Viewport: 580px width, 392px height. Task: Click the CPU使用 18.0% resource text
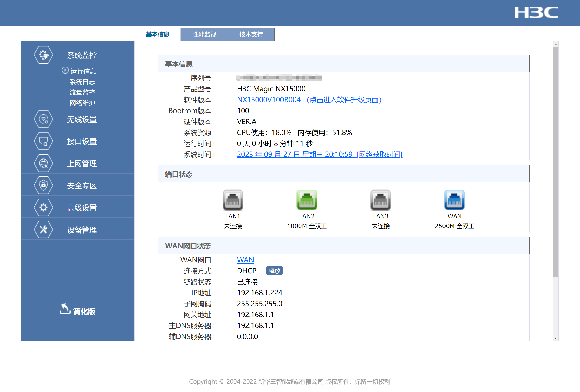click(264, 132)
